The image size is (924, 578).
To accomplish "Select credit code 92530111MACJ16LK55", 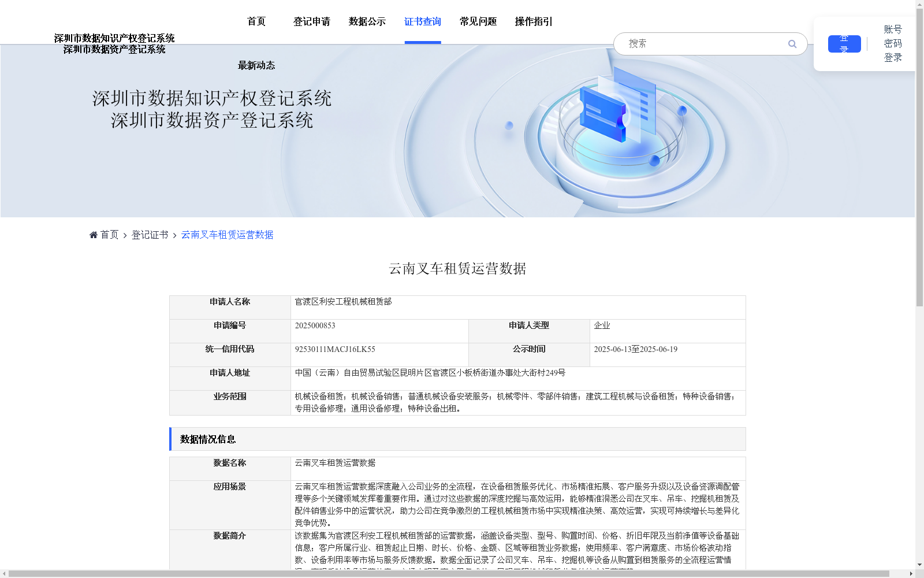I will (335, 349).
